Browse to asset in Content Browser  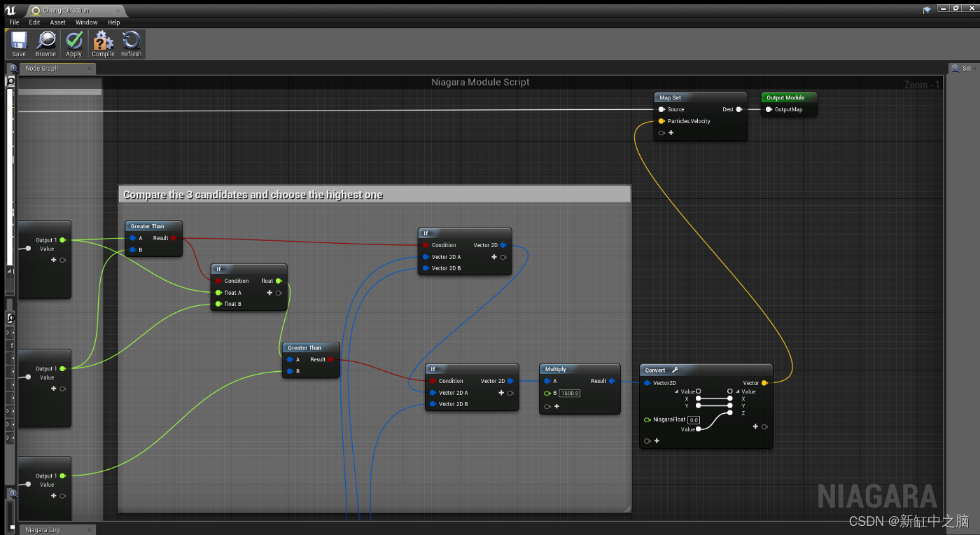pyautogui.click(x=45, y=44)
